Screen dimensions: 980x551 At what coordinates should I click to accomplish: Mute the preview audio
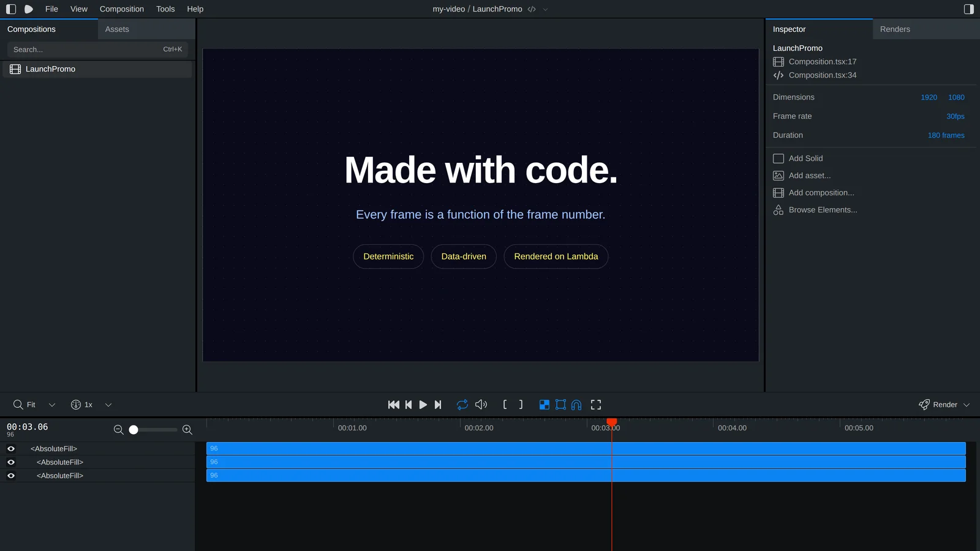point(481,405)
